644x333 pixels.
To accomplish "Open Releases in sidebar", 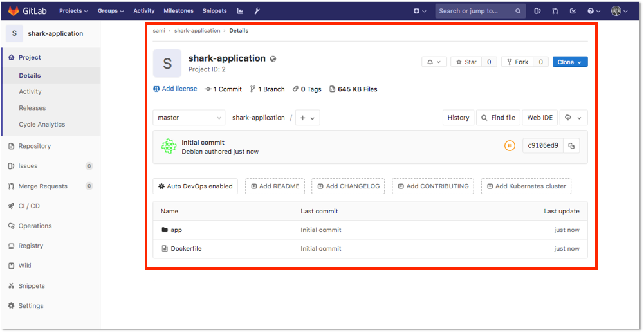I will (x=32, y=108).
